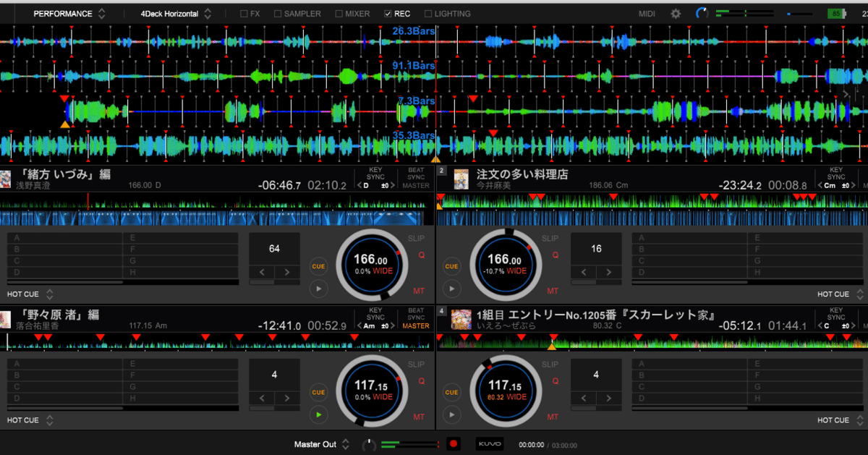Hit the CUE button on 「野々原 渚」編 deck
This screenshot has width=868, height=455.
318,392
